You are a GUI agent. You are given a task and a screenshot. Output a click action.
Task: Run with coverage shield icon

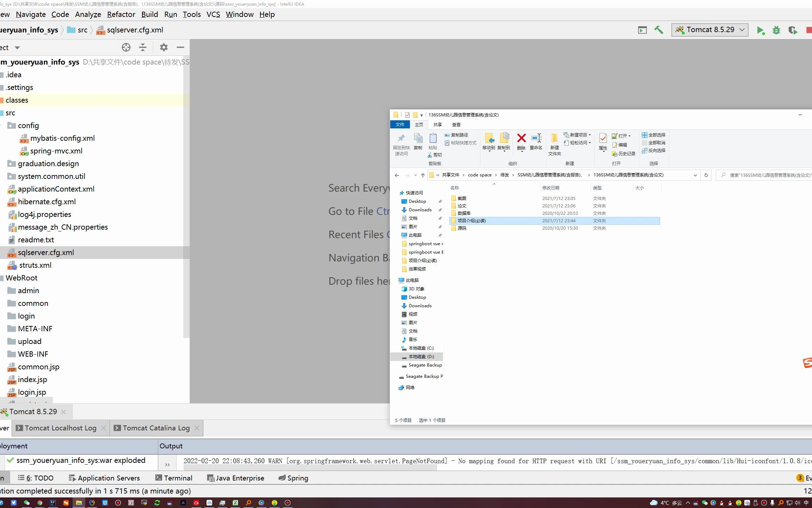[793, 30]
